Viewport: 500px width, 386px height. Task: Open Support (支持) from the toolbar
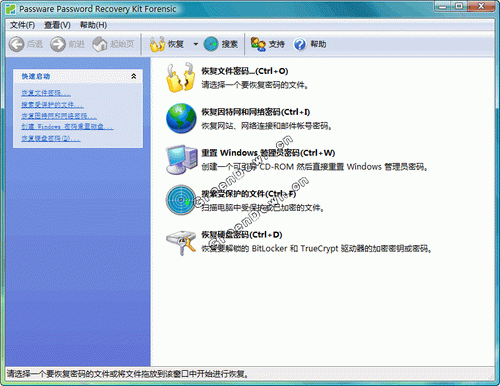pos(267,44)
